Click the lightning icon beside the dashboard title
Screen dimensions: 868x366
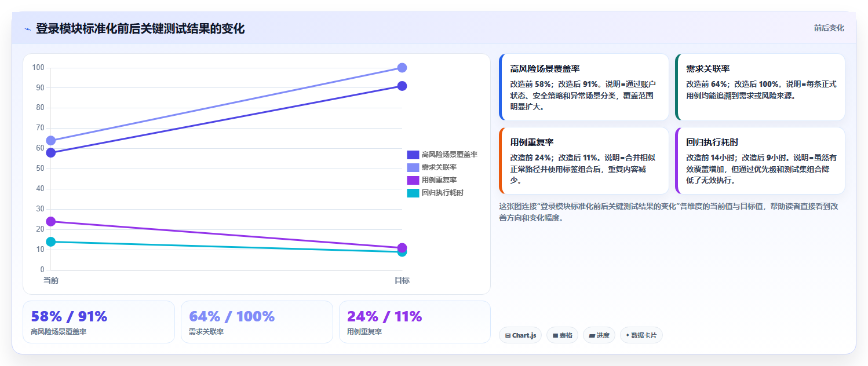(27, 29)
